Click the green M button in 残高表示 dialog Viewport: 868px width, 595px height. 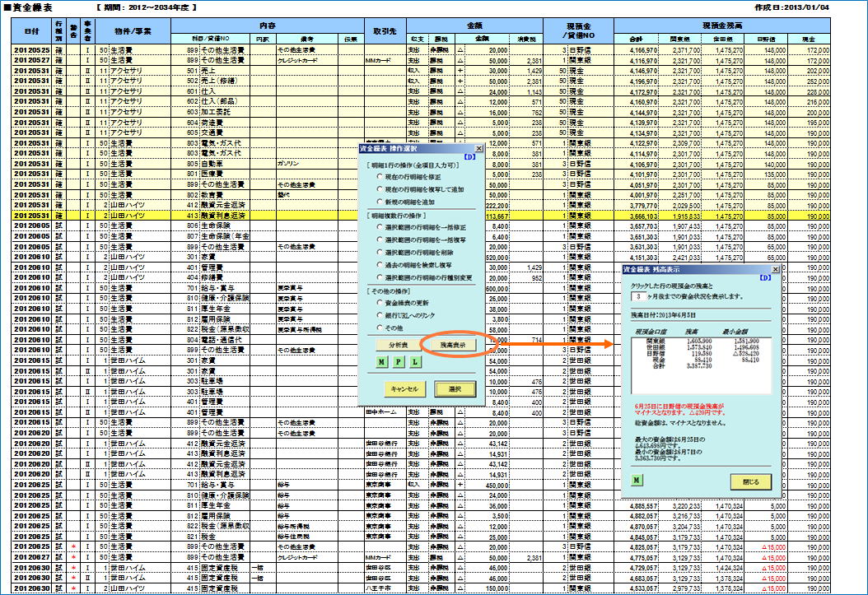tap(637, 480)
